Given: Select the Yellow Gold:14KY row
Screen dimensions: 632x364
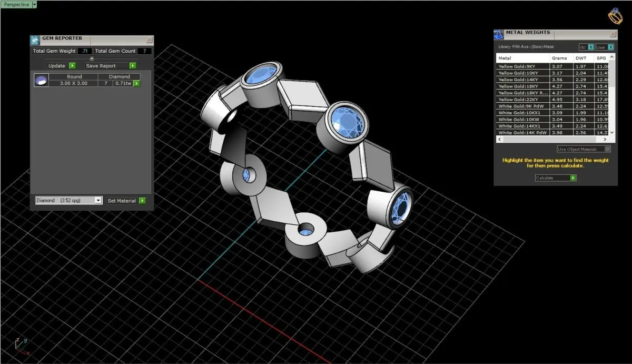Looking at the screenshot, I should pos(552,80).
